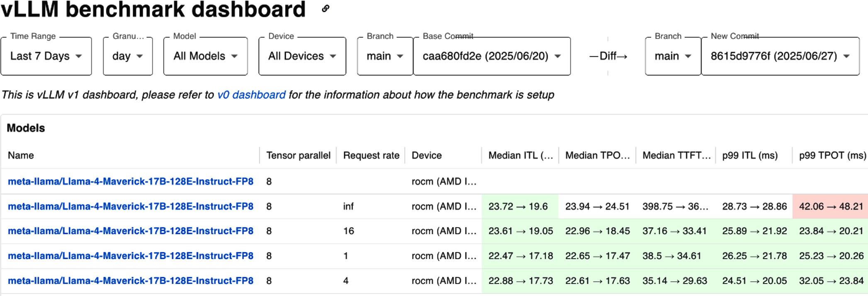Click the red 42.06 → 48.21 cell
The height and width of the screenshot is (296, 868).
tap(830, 206)
